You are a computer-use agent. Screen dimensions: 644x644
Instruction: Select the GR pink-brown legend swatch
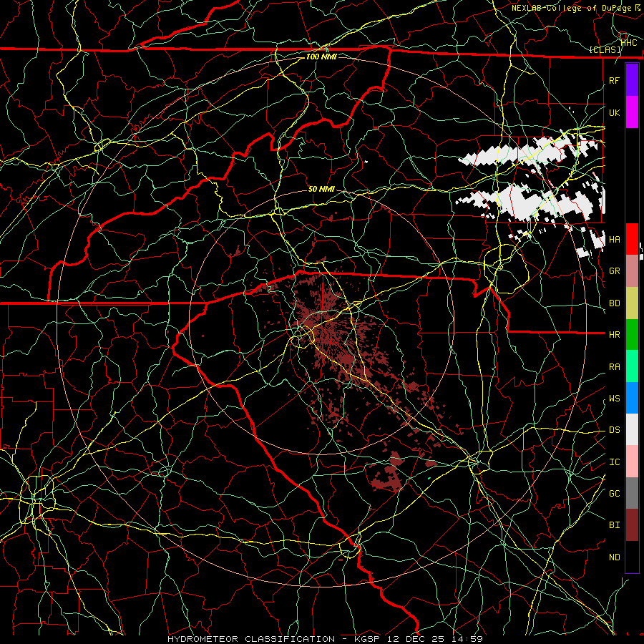pos(632,271)
